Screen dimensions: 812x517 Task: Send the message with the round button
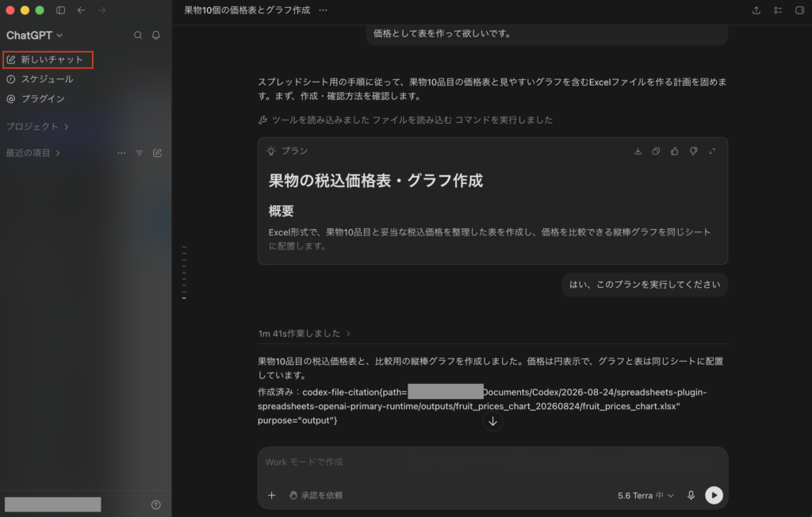[x=714, y=496]
